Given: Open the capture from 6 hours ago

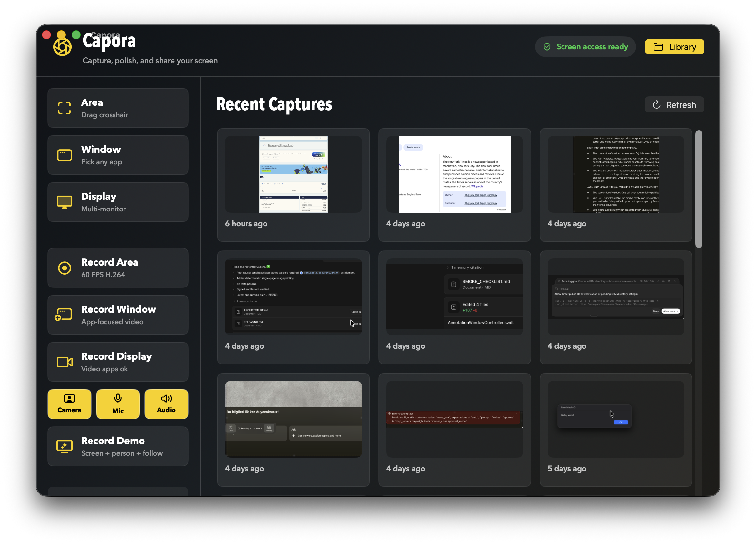Looking at the screenshot, I should (x=293, y=185).
